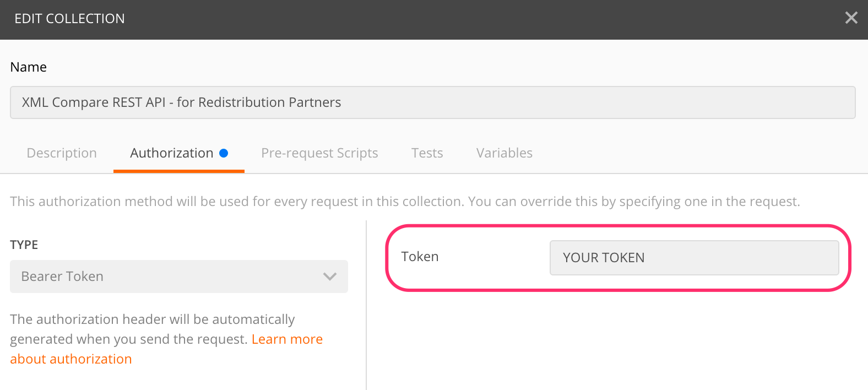
Task: Click the chevron arrow in Type dropdown
Action: (x=329, y=277)
